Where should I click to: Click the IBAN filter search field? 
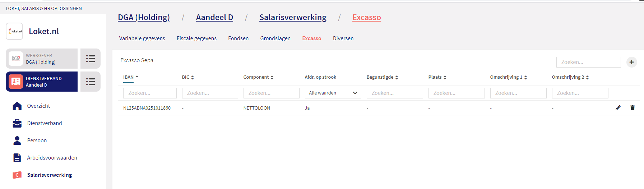tap(150, 93)
